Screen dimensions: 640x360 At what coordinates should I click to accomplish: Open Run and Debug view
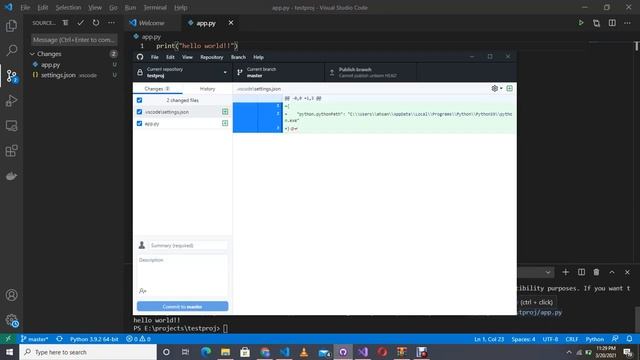tap(11, 101)
